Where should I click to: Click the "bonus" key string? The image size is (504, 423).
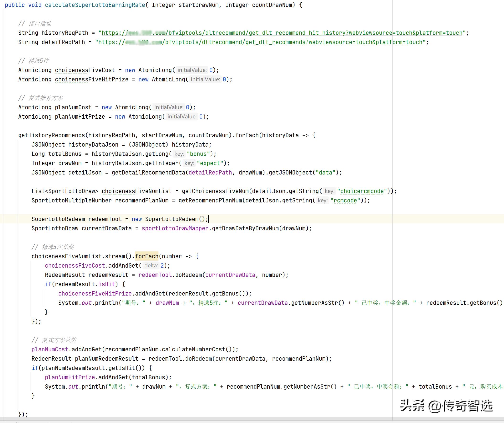point(198,154)
